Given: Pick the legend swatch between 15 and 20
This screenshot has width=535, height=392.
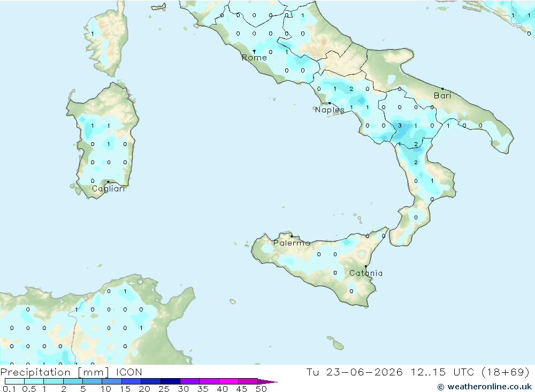Looking at the screenshot, I should point(132,381).
